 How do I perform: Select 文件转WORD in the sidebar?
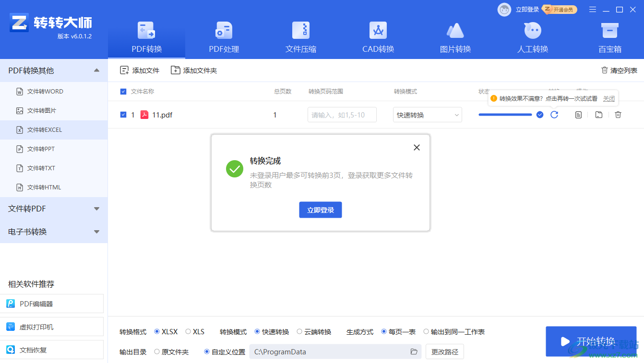(x=54, y=92)
